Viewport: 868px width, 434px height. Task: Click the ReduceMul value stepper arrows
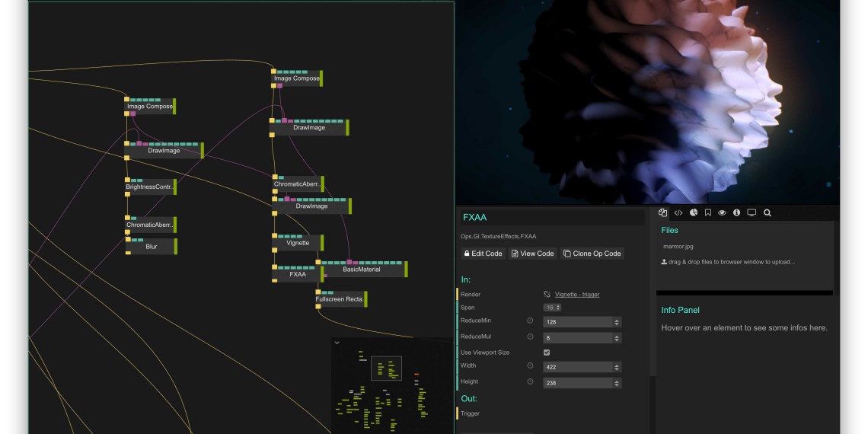pos(617,337)
